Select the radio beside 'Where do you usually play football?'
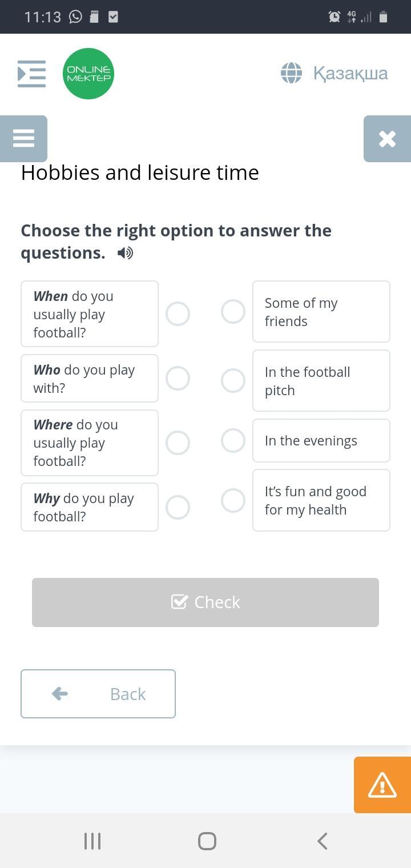 click(178, 443)
